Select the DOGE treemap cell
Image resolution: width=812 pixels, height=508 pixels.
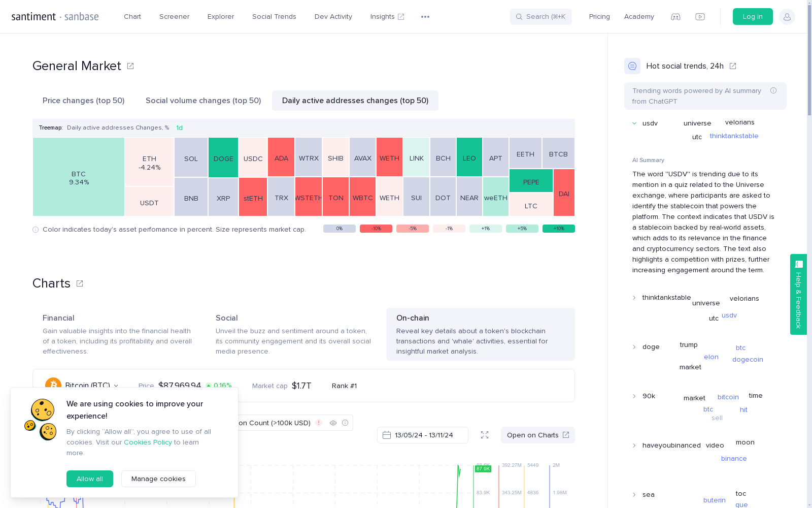pos(223,158)
